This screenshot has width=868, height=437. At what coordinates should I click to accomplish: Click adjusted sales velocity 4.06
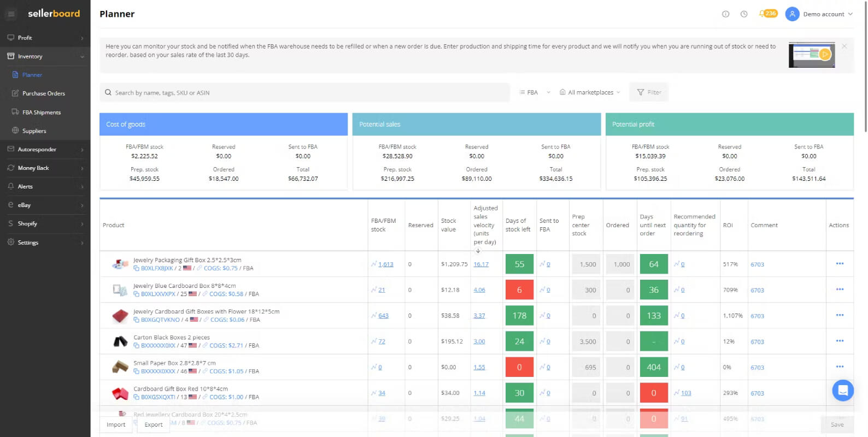[479, 290]
